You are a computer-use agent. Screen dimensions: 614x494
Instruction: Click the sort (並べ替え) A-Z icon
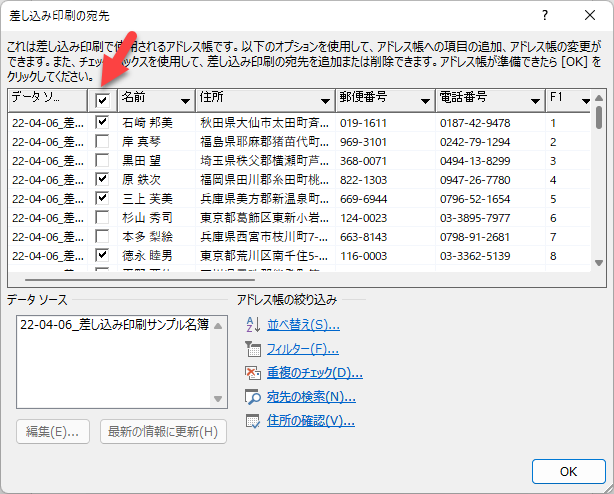tap(252, 324)
